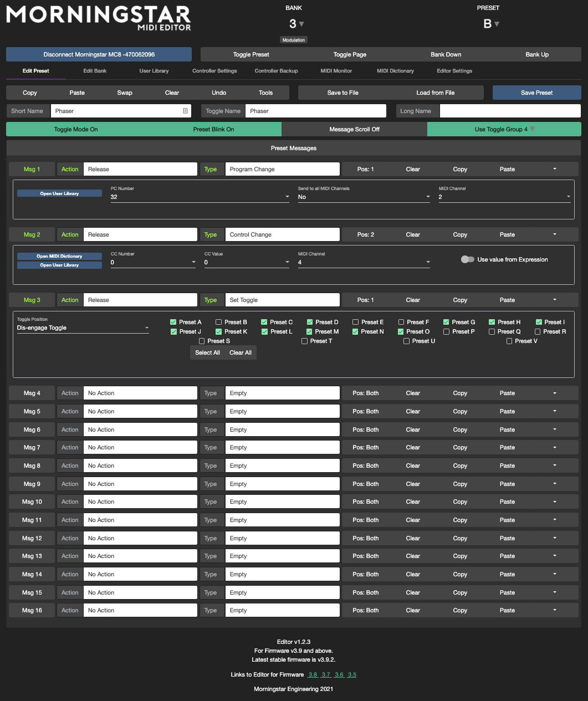Expand Msg 1 options caret

click(x=554, y=169)
